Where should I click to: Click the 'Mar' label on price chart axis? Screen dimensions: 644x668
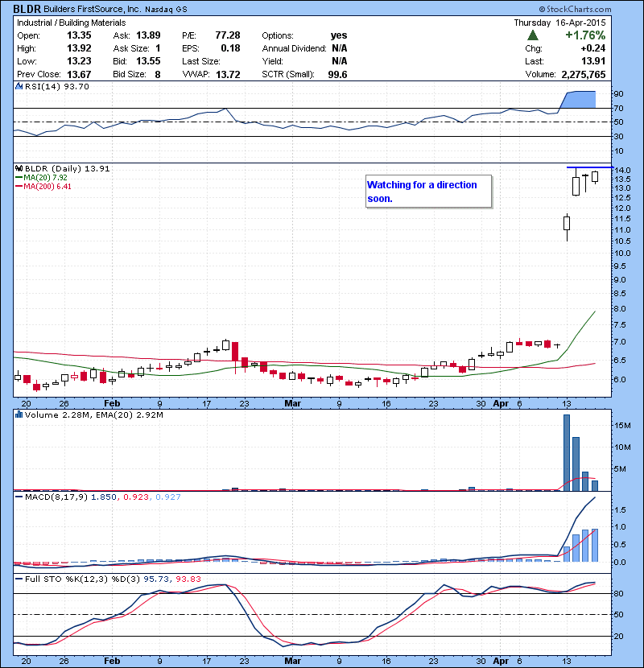click(292, 403)
